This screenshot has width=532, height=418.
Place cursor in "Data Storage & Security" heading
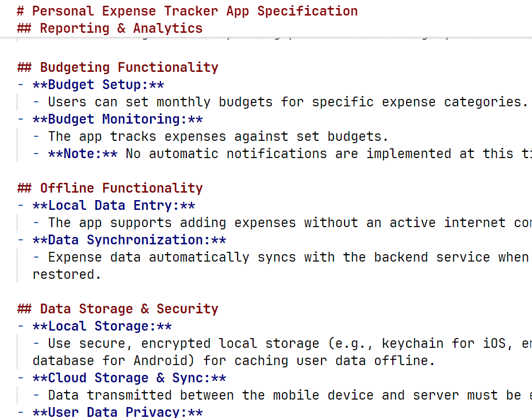[129, 309]
